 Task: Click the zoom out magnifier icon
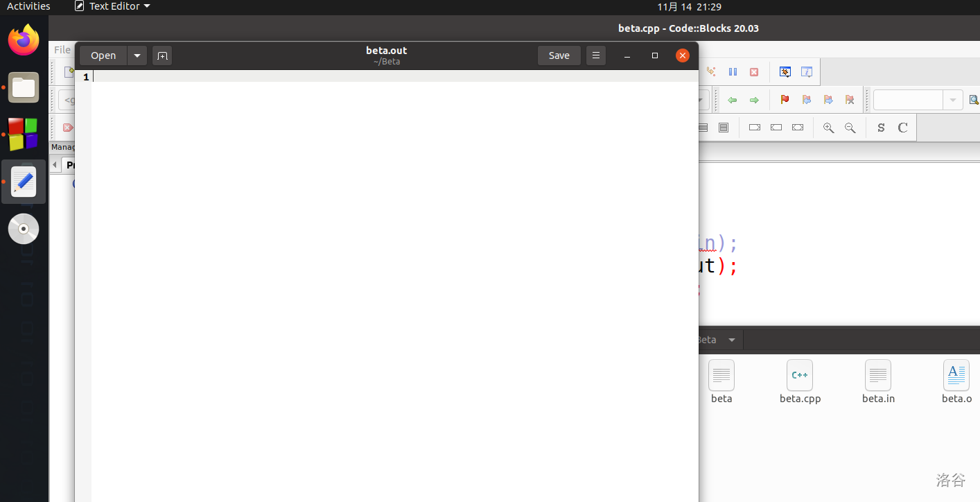coord(850,128)
